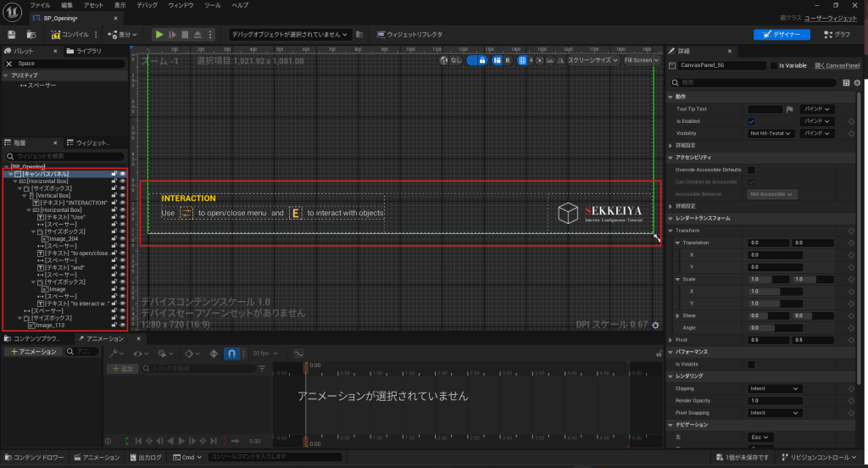Switch to the Library (ライブラリ) tab
The image size is (868, 468).
[88, 51]
